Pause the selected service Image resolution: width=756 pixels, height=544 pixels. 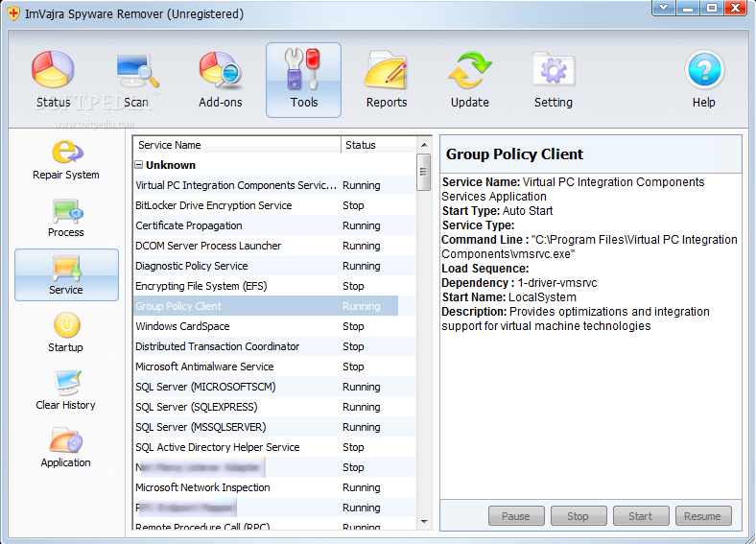click(516, 516)
